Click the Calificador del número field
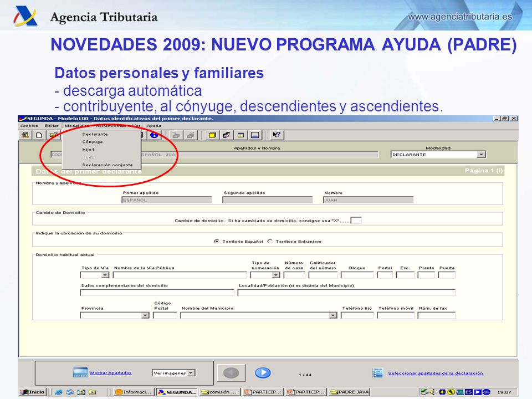532x399 pixels. pos(323,275)
